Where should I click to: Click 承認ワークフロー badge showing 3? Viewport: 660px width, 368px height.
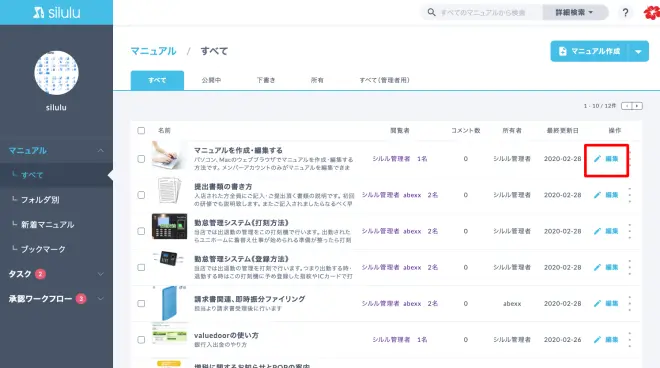(81, 299)
